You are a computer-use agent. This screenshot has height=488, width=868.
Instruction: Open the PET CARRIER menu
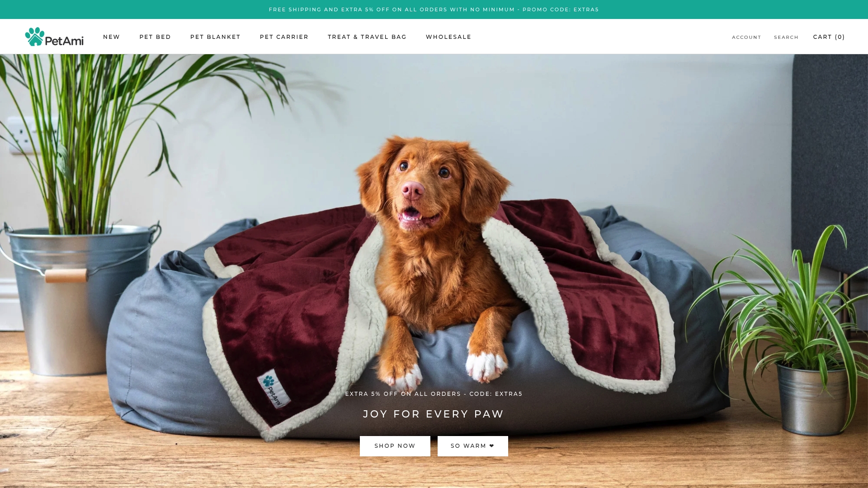point(284,37)
